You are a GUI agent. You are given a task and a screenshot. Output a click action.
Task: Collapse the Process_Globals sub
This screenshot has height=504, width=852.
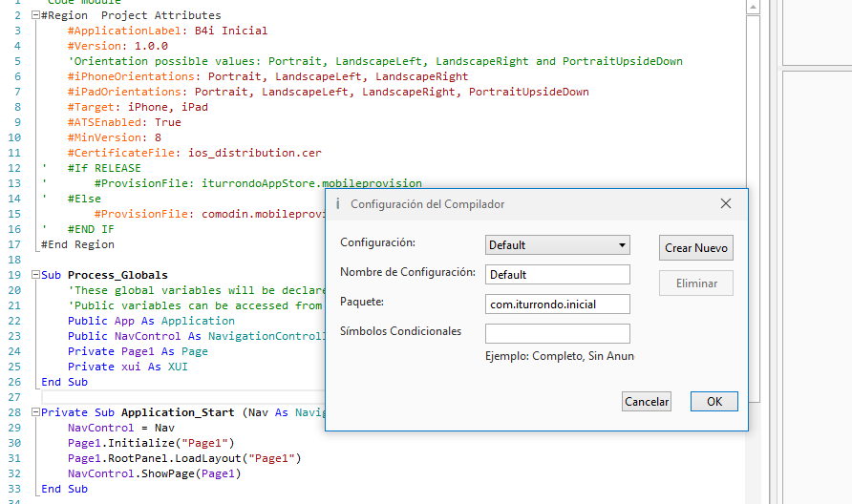click(x=35, y=275)
